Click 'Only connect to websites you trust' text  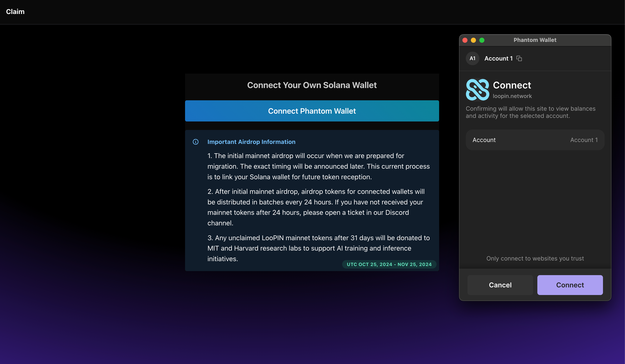click(535, 258)
